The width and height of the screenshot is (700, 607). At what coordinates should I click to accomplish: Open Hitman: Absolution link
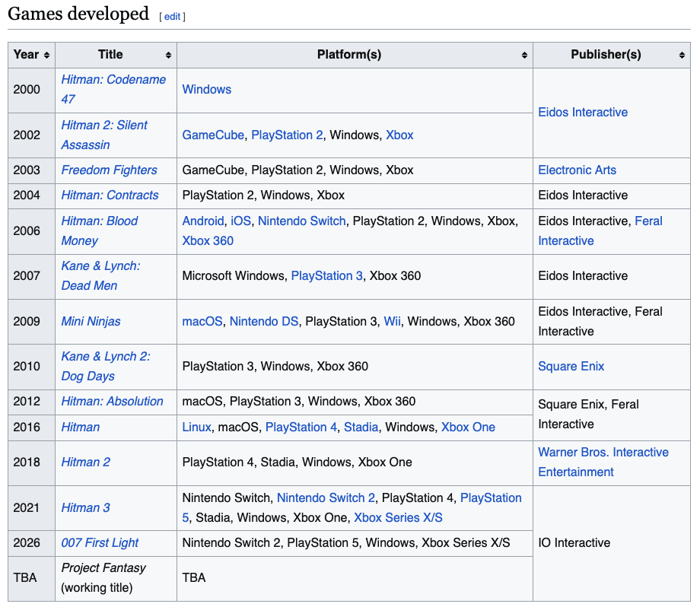coord(113,402)
